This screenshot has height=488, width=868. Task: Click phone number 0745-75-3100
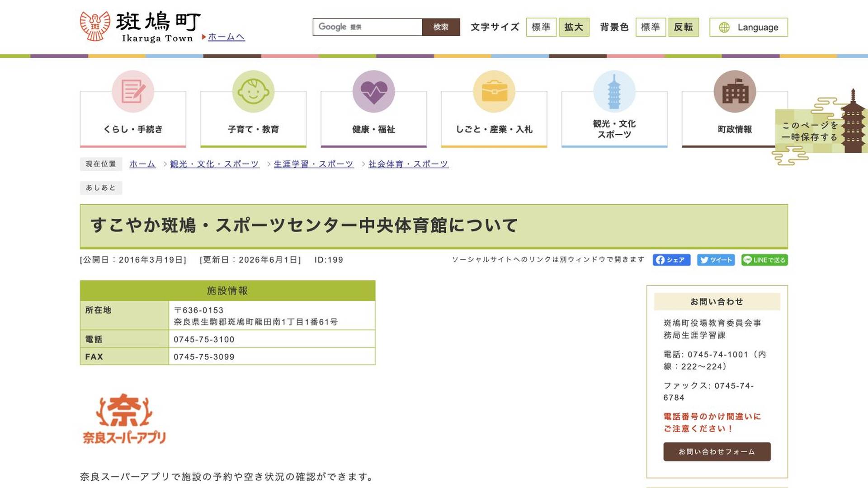pos(204,339)
